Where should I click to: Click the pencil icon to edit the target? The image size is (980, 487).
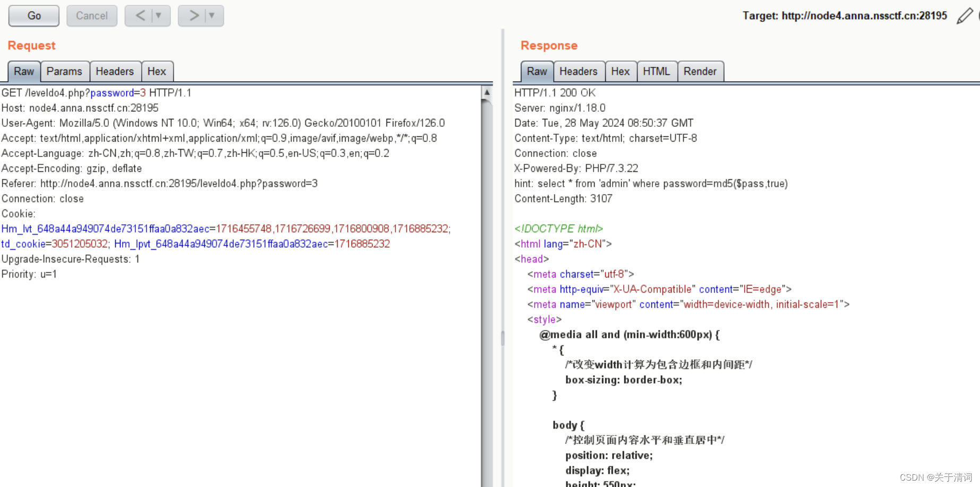[965, 16]
